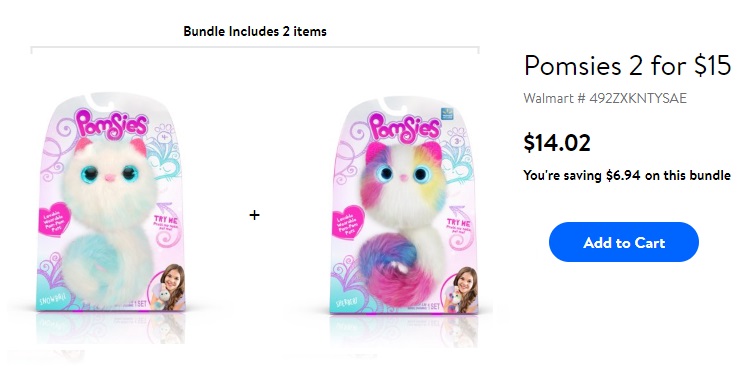Select the 'Pomsies 2 for $15' title
Image resolution: width=751 pixels, height=392 pixels.
[627, 66]
